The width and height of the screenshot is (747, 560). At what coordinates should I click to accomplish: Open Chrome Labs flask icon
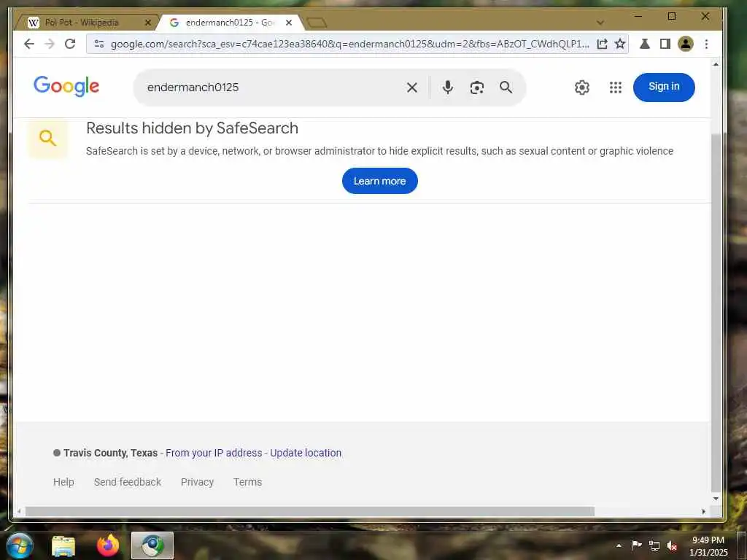[645, 44]
